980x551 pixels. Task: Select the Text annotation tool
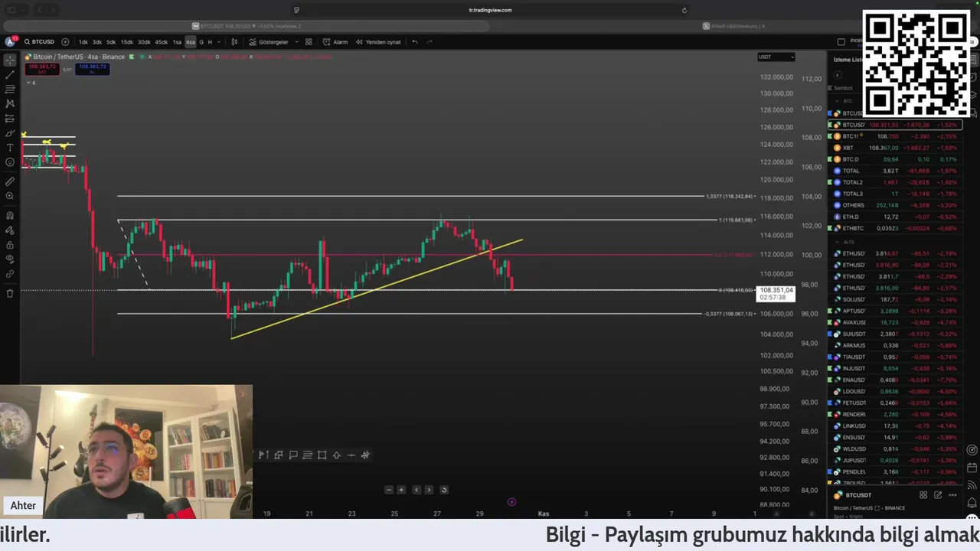tap(10, 147)
